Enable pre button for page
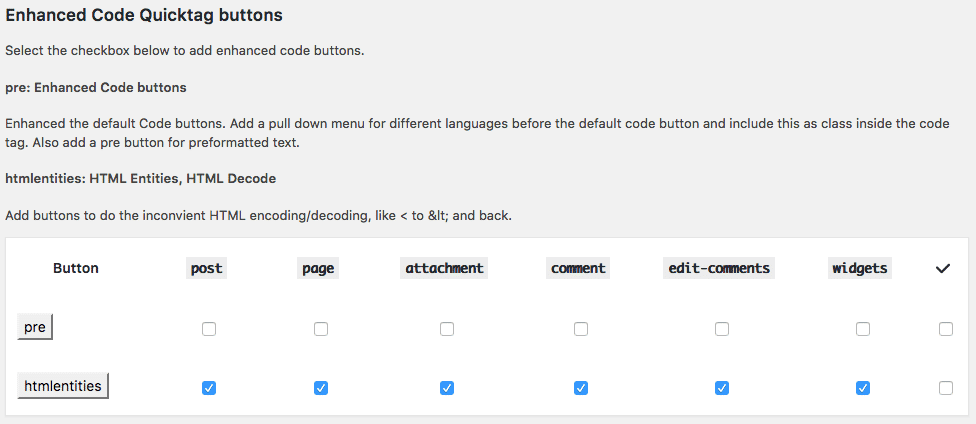This screenshot has height=424, width=976. coord(321,329)
